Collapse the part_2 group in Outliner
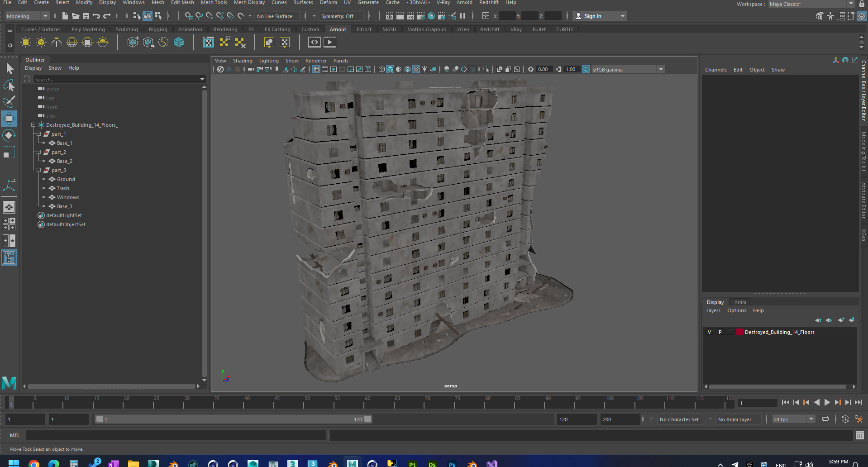The height and width of the screenshot is (467, 868). pos(38,152)
